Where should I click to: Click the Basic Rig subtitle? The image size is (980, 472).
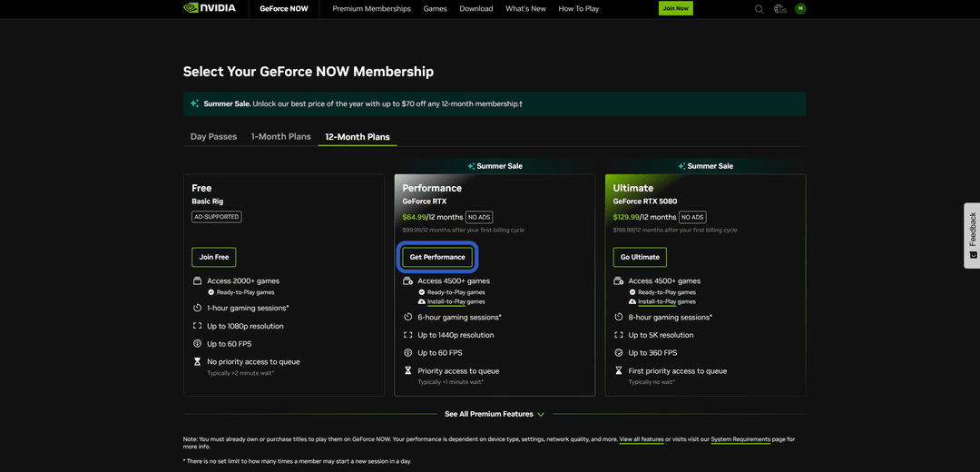[x=208, y=202]
